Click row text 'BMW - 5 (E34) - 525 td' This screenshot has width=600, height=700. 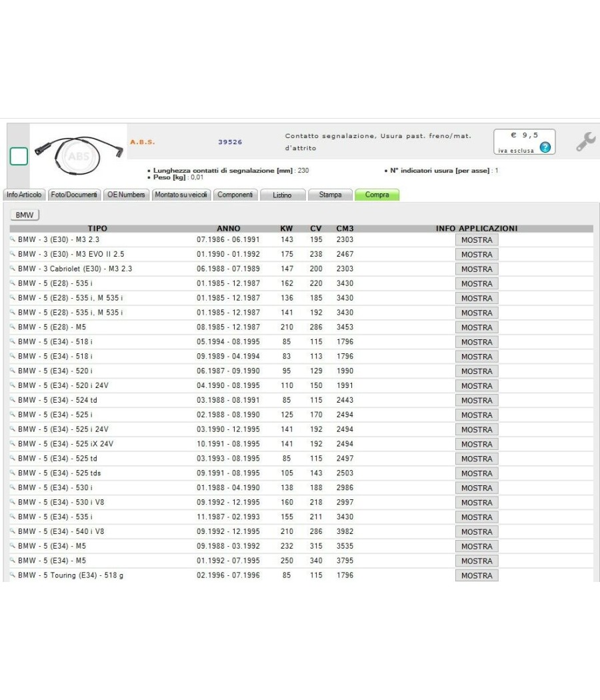coord(57,459)
